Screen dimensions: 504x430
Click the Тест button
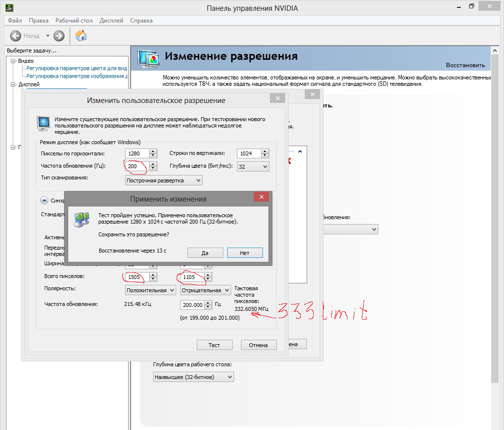214,345
